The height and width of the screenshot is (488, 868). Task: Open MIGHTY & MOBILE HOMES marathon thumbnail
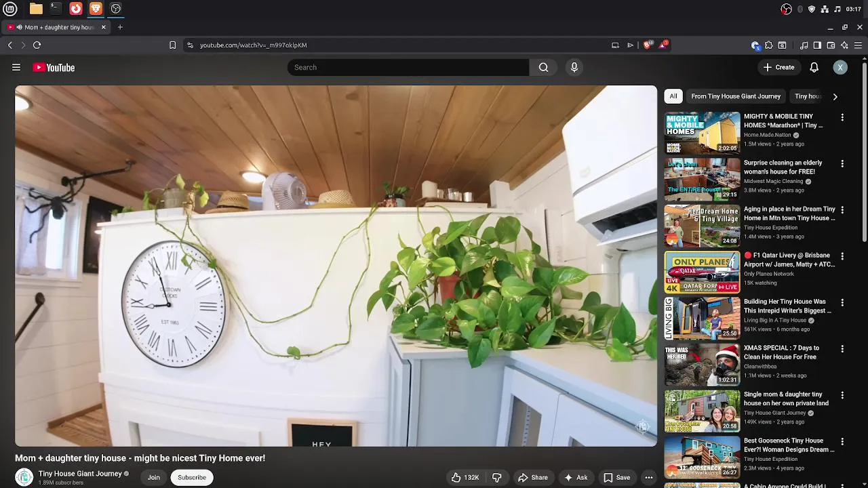coord(702,133)
